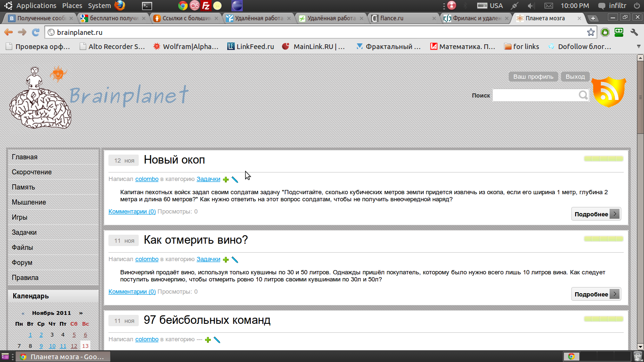The width and height of the screenshot is (644, 362).
Task: Open the Память sidebar menu item
Action: (x=53, y=187)
